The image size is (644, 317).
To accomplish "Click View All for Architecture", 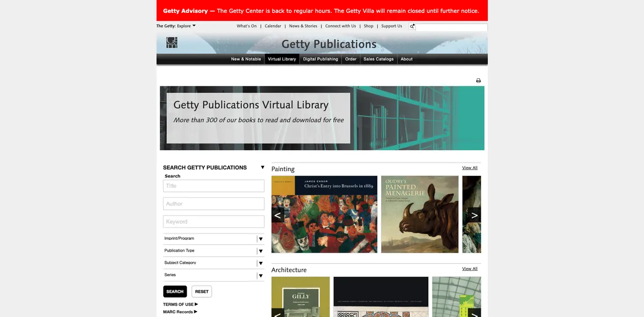I will click(x=470, y=269).
